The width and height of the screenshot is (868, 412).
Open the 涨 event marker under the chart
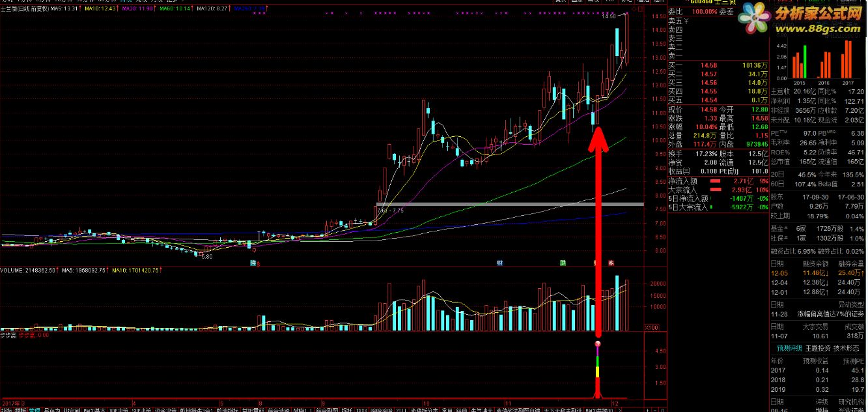click(x=611, y=263)
